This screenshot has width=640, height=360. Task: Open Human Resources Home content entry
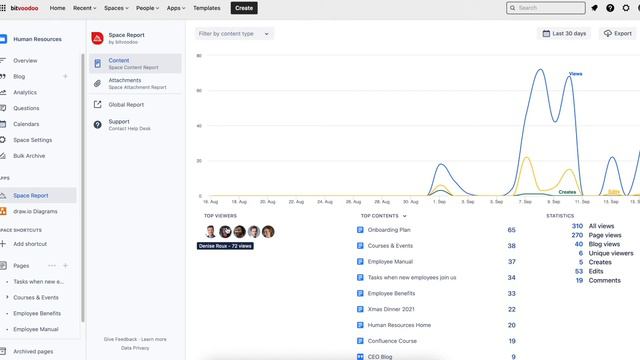tap(399, 325)
